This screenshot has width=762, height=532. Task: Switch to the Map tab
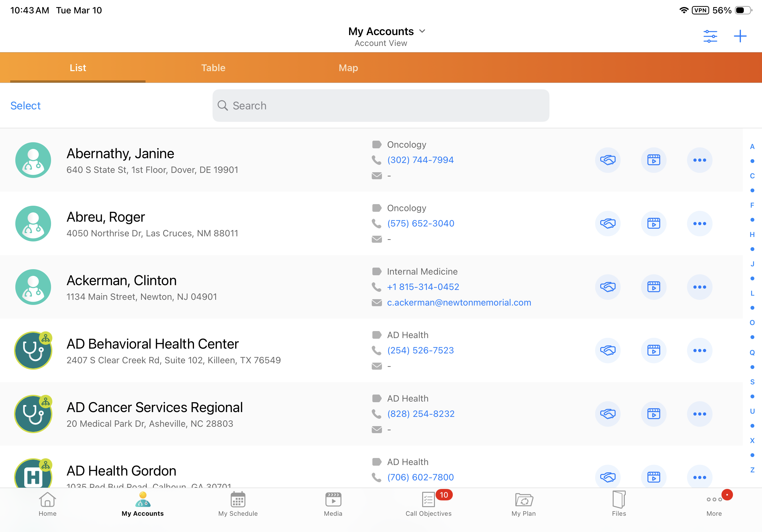348,68
